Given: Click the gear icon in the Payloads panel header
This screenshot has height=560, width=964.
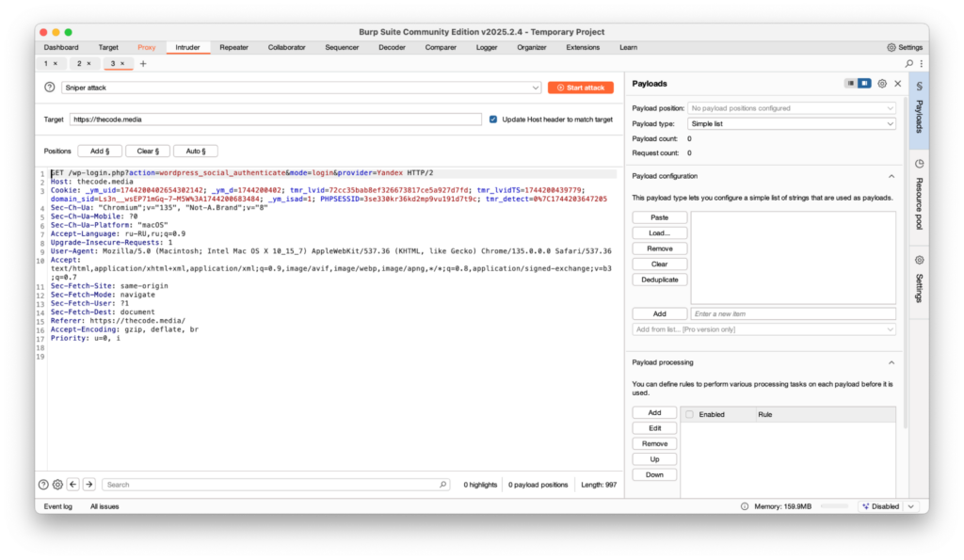Looking at the screenshot, I should point(881,83).
